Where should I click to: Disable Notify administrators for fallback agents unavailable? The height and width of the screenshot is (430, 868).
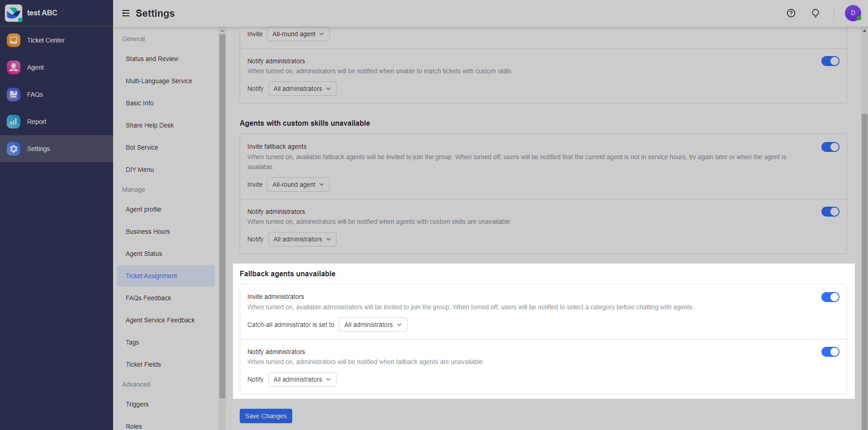coord(830,352)
